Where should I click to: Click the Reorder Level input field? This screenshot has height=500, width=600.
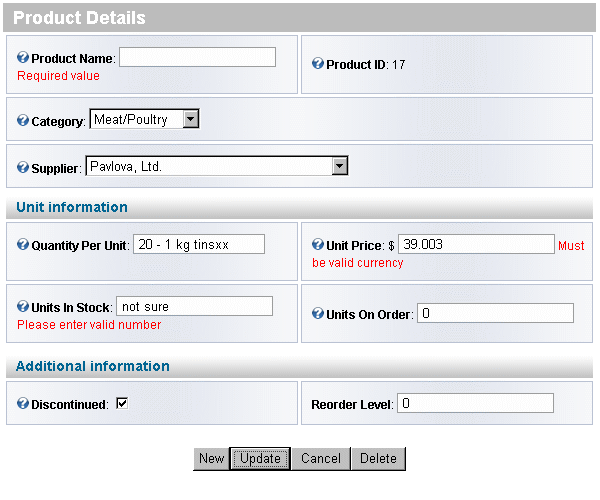coord(476,403)
